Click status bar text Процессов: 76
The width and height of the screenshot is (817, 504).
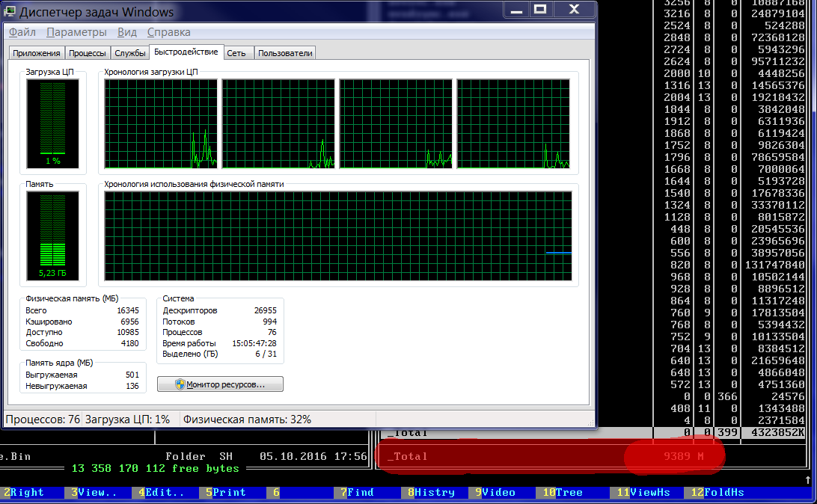pyautogui.click(x=43, y=420)
